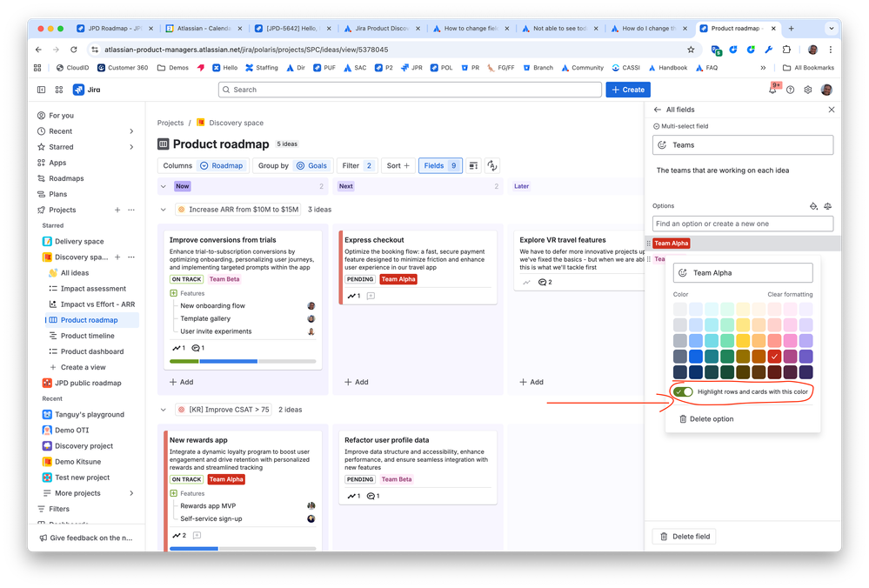The width and height of the screenshot is (869, 588).
Task: Close the All fields panel
Action: tap(832, 110)
